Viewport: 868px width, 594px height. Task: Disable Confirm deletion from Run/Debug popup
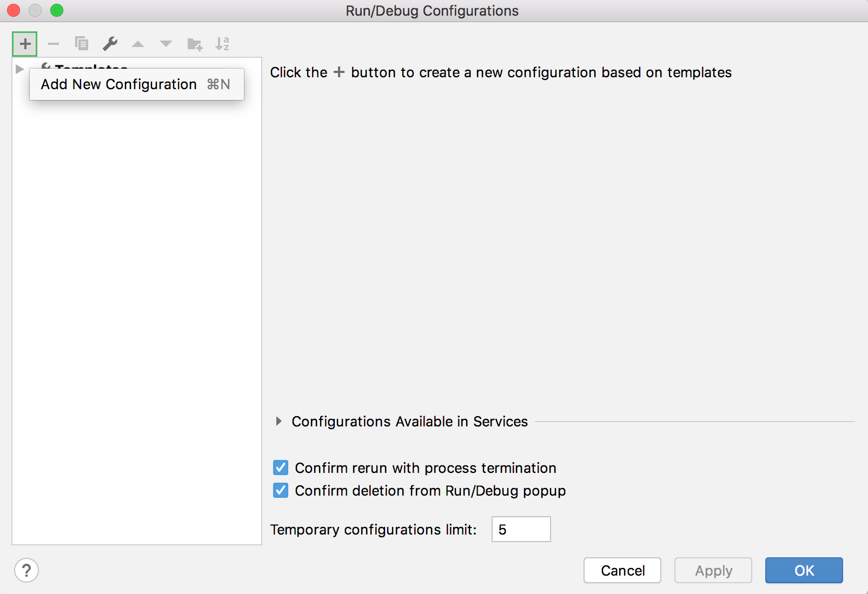(280, 490)
